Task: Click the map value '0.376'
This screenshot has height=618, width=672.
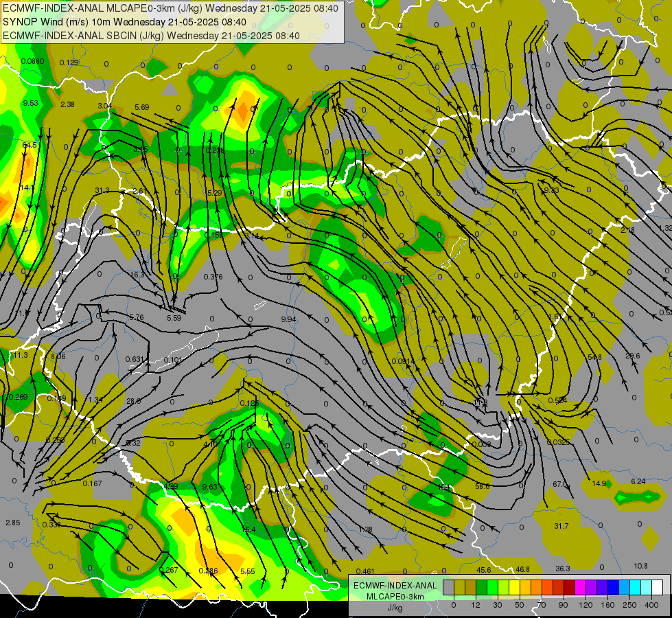Action: click(x=213, y=277)
